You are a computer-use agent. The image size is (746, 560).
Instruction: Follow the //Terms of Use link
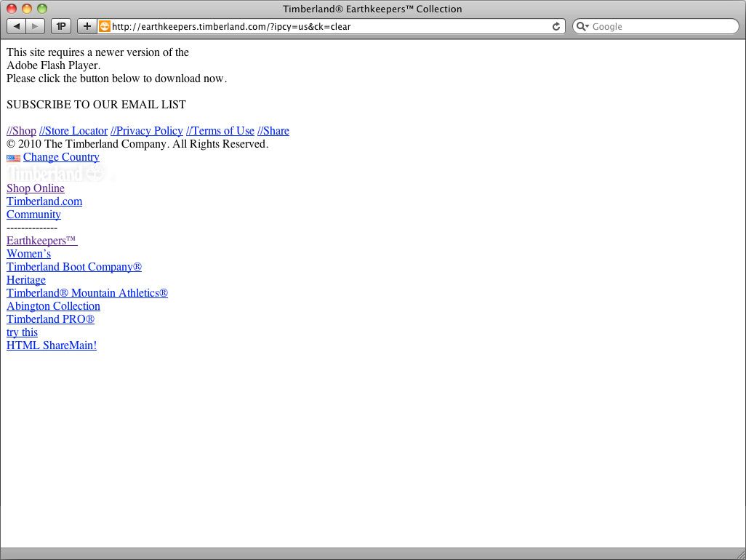coord(220,131)
